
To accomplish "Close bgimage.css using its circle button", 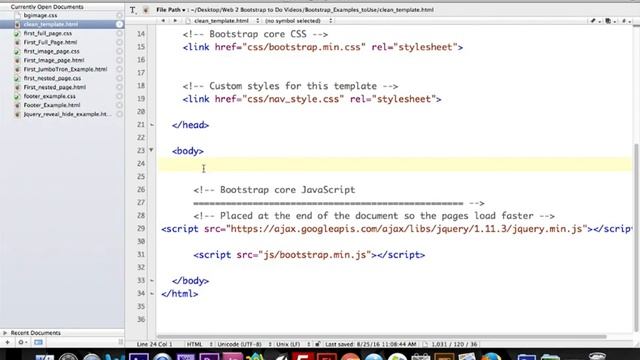I will tap(119, 16).
